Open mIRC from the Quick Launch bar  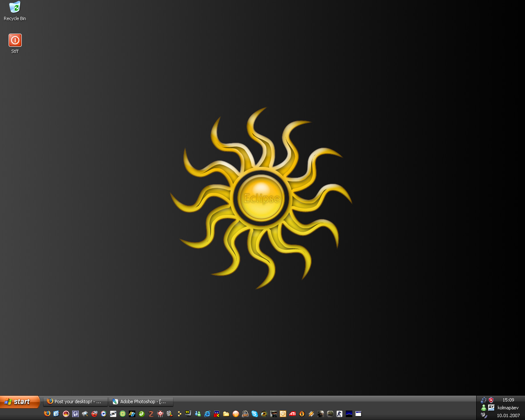point(217,414)
